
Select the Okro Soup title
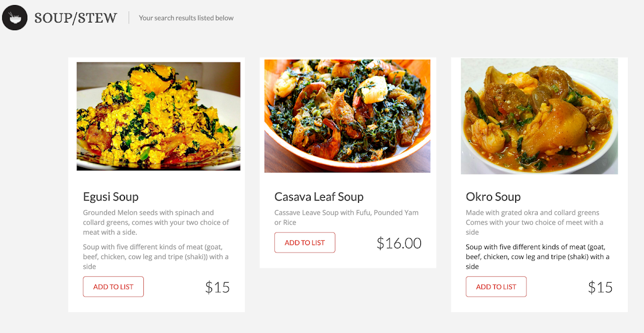click(x=493, y=197)
